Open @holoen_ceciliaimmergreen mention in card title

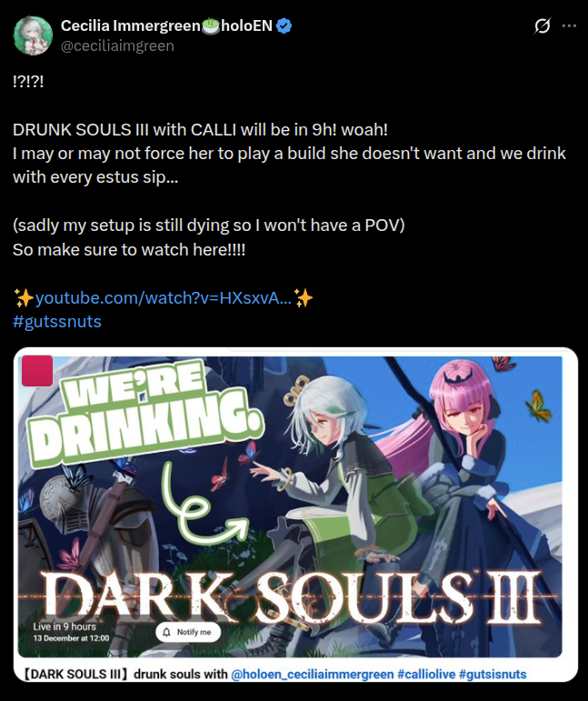coord(313,674)
